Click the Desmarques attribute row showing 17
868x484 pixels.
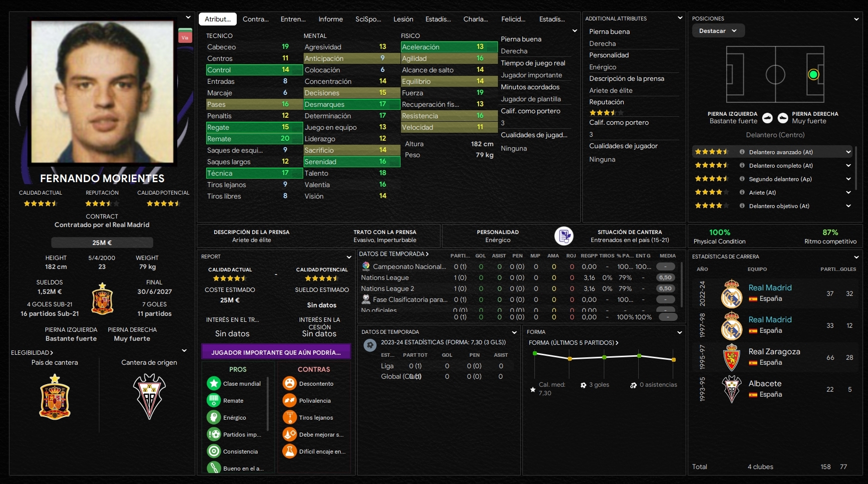[352, 104]
